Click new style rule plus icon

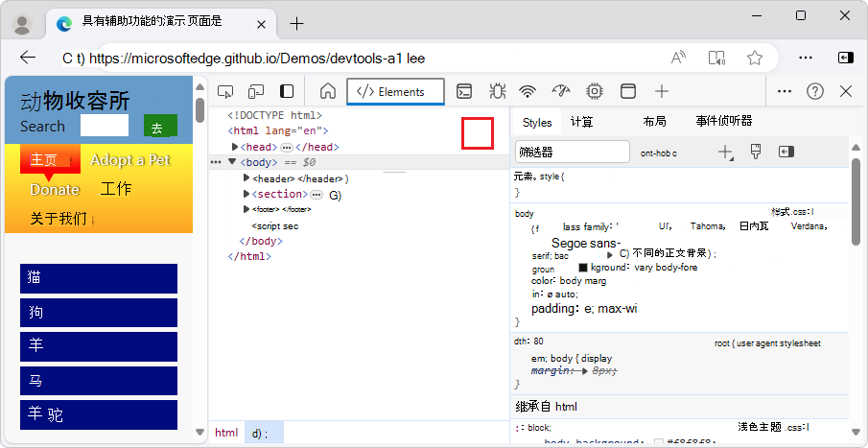[725, 153]
